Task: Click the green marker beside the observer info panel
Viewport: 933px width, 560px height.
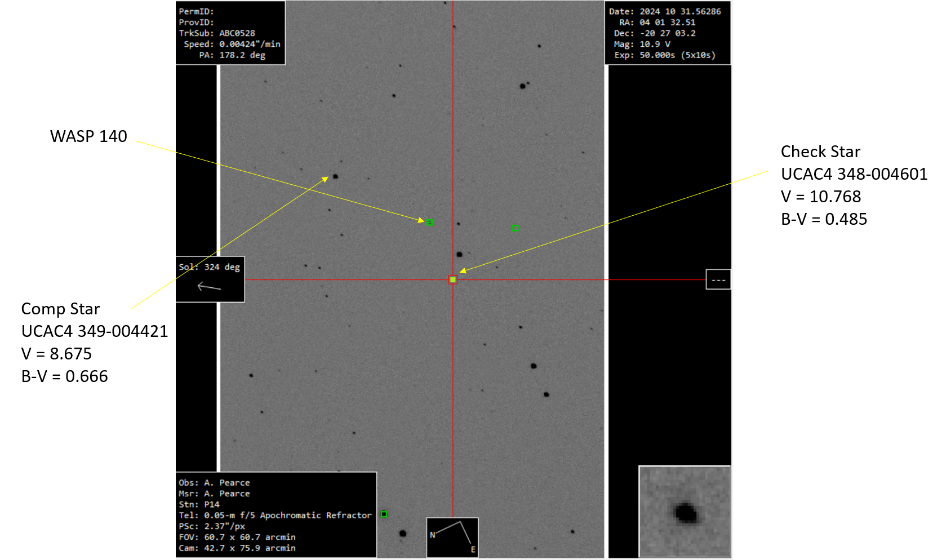Action: coord(384,514)
